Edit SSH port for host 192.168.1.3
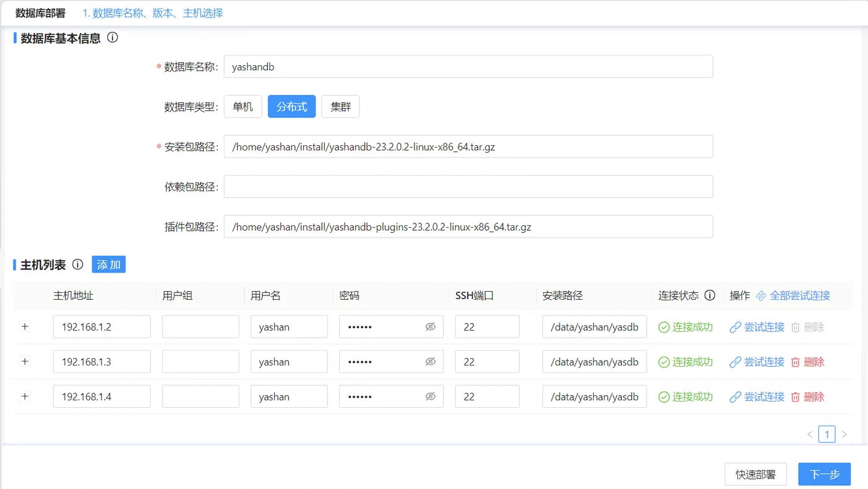 click(x=487, y=362)
